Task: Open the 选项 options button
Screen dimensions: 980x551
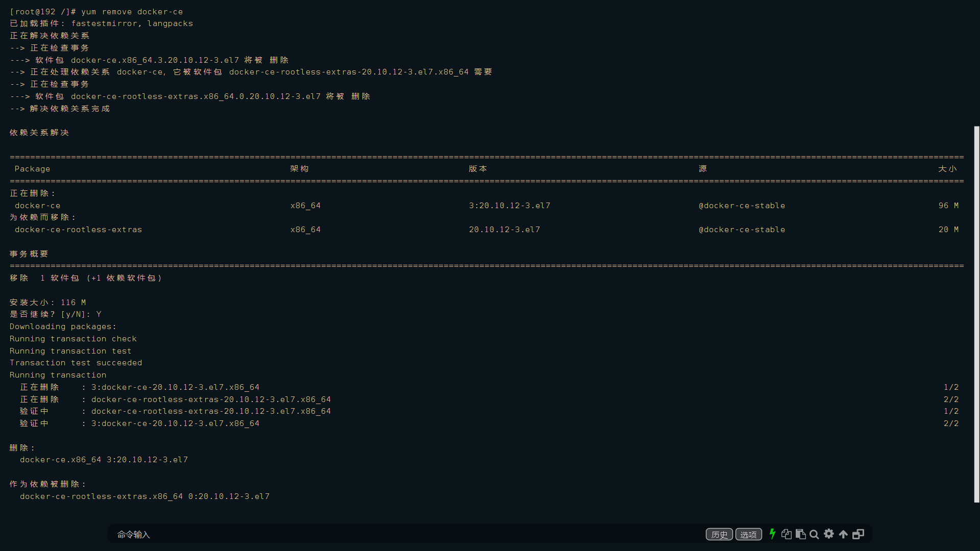Action: point(748,534)
